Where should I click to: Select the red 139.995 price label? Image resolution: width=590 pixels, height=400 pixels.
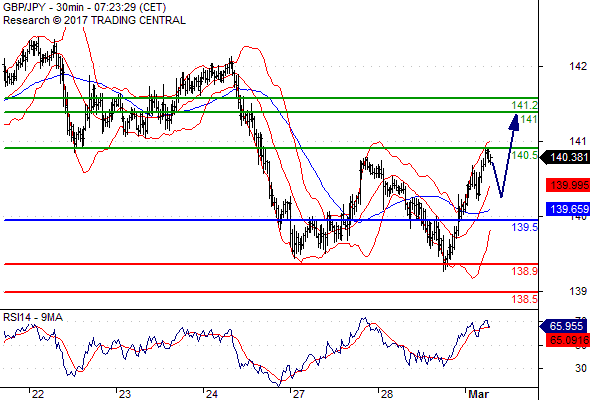tap(568, 185)
